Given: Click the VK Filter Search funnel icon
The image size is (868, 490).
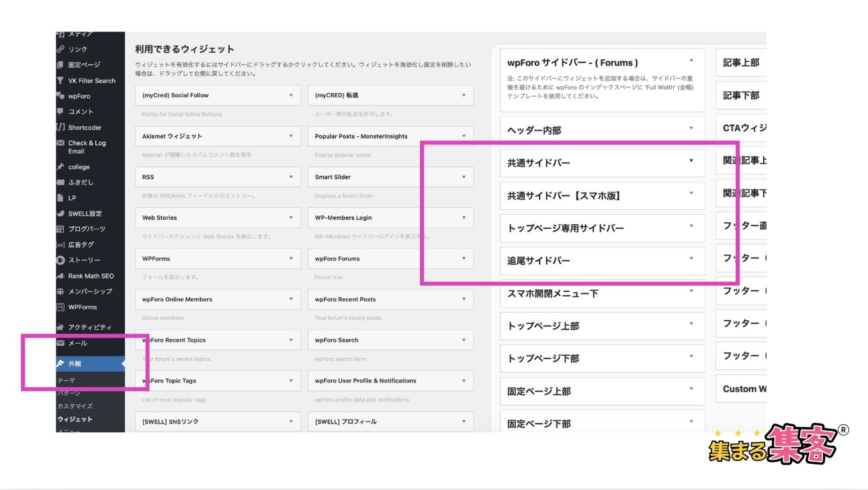Looking at the screenshot, I should [x=60, y=81].
